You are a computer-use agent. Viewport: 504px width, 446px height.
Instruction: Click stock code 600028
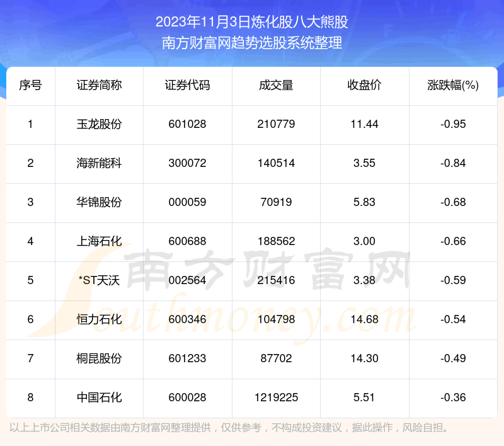(x=187, y=397)
